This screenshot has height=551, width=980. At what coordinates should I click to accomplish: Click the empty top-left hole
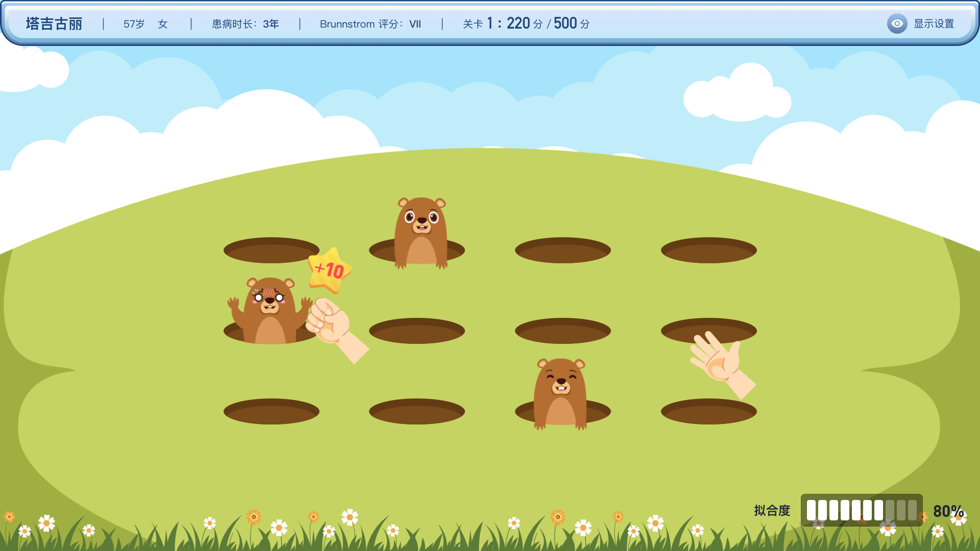(x=271, y=251)
